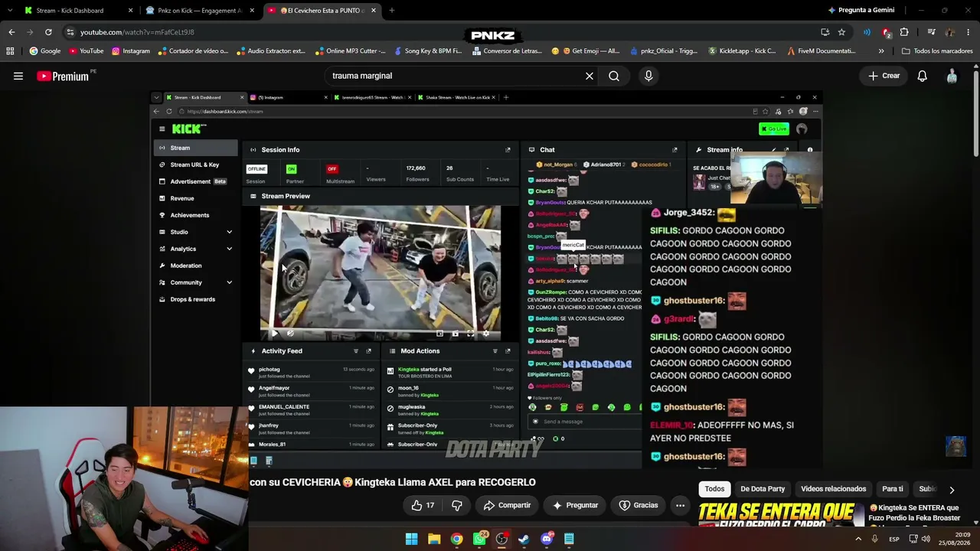Open the Instagram bookmark

(131, 51)
